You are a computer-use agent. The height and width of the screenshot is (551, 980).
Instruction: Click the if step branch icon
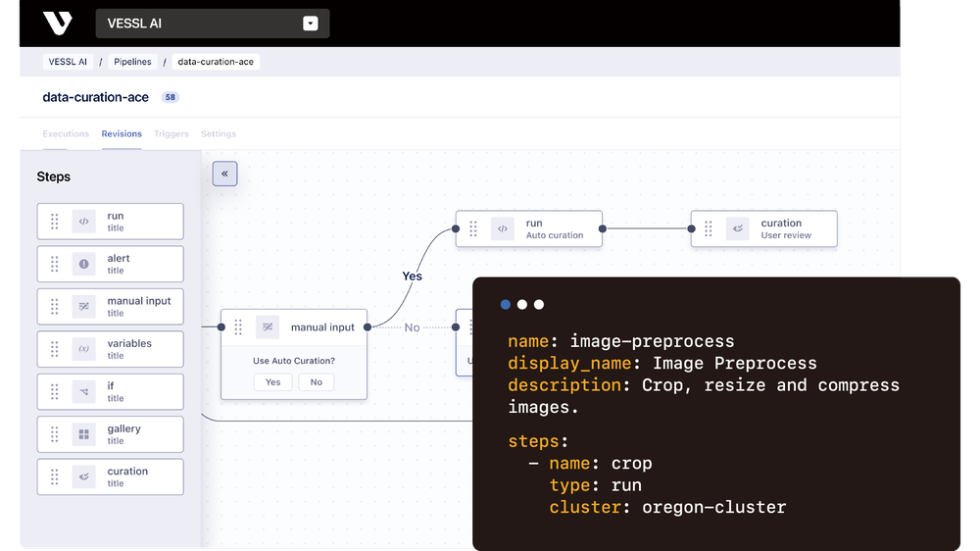click(83, 391)
